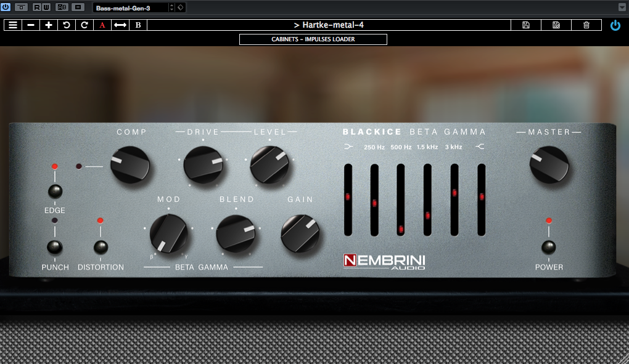
Task: Save preset as new file
Action: point(556,25)
